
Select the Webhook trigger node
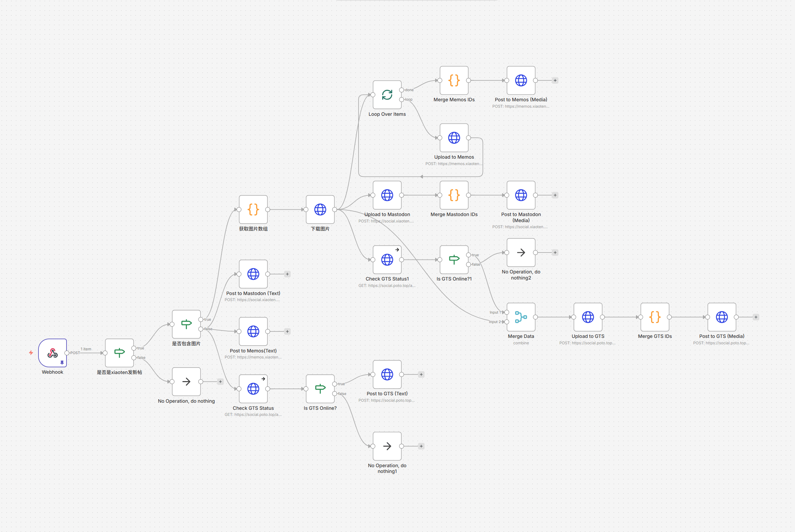pos(52,352)
